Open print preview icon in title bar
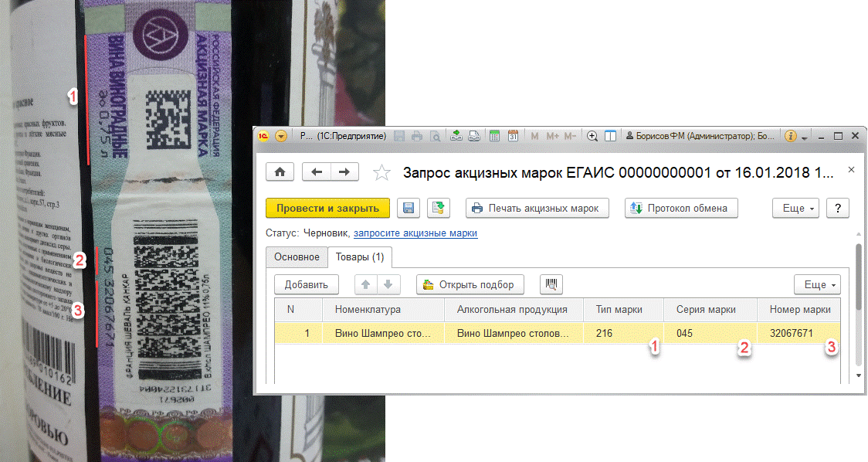The image size is (868, 462). (x=436, y=136)
